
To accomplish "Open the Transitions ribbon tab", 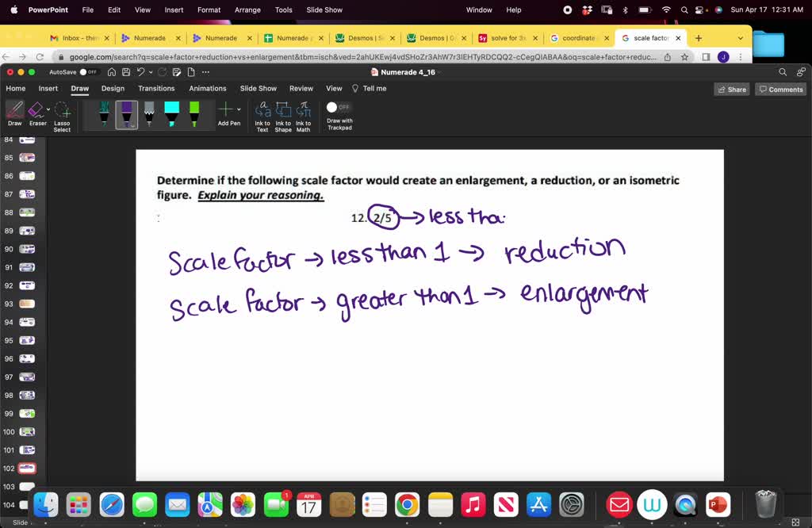I will click(156, 89).
